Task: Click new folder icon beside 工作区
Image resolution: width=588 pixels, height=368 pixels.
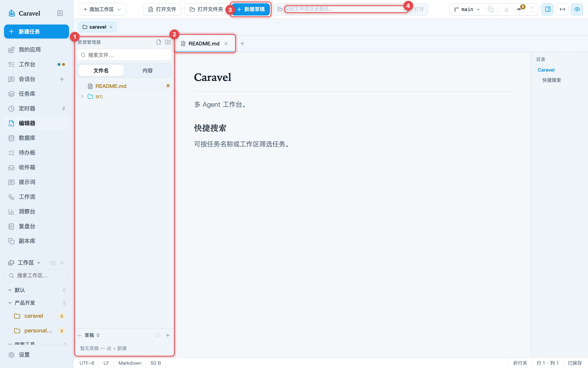Action: click(x=53, y=263)
